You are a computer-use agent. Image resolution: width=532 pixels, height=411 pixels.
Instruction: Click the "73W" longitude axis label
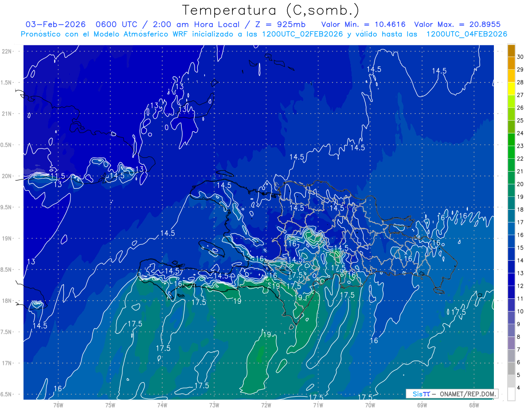(214, 405)
